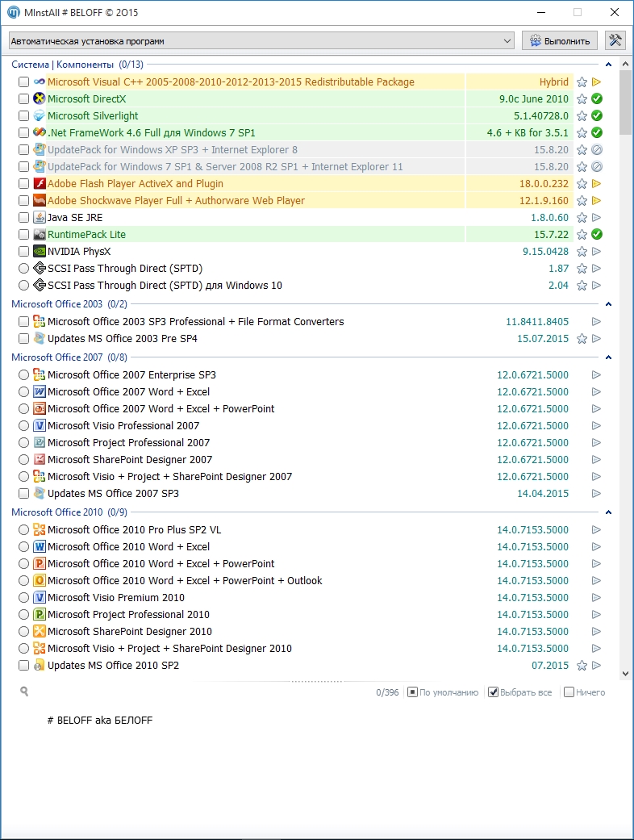The image size is (634, 840).
Task: Click the Выполнить button
Action: pos(560,40)
